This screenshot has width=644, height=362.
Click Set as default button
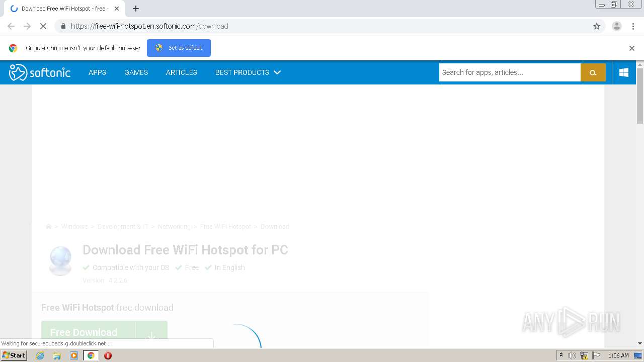click(179, 48)
